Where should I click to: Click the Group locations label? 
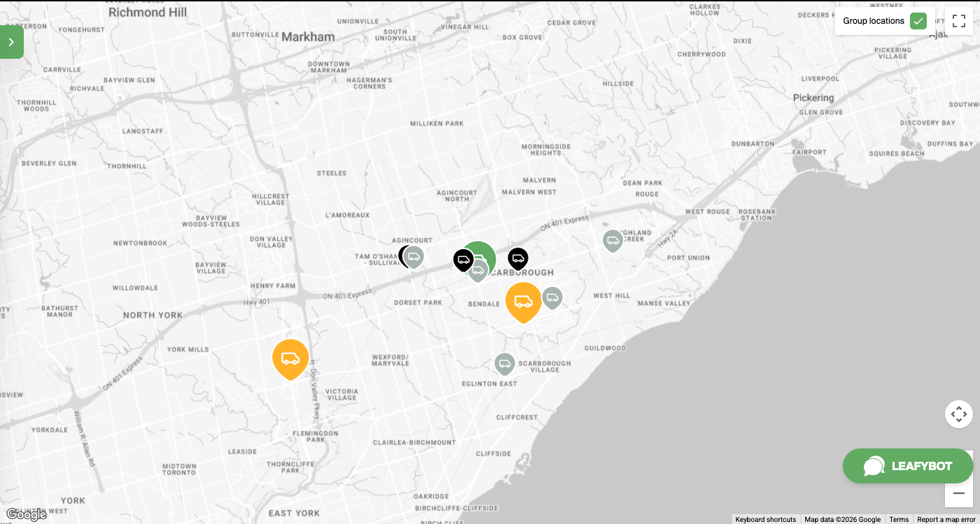873,21
